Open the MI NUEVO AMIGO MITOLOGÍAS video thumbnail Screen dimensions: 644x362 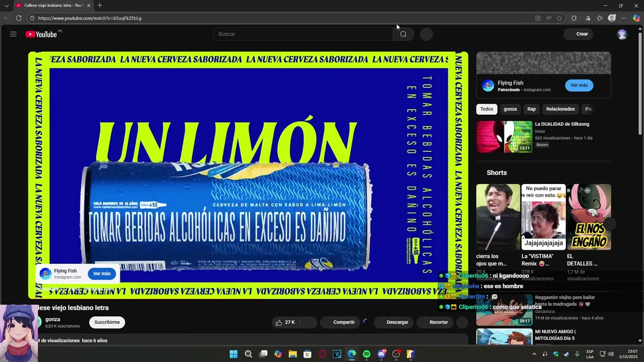coord(504,336)
